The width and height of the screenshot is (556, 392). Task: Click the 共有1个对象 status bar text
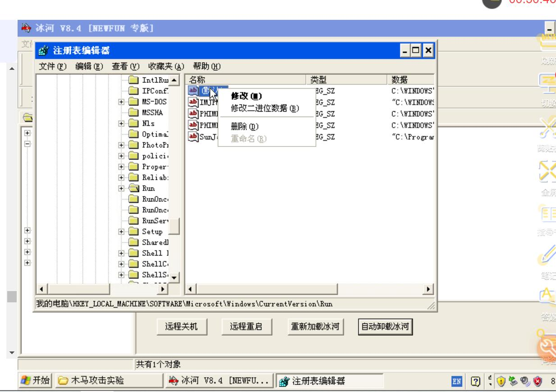pyautogui.click(x=158, y=364)
